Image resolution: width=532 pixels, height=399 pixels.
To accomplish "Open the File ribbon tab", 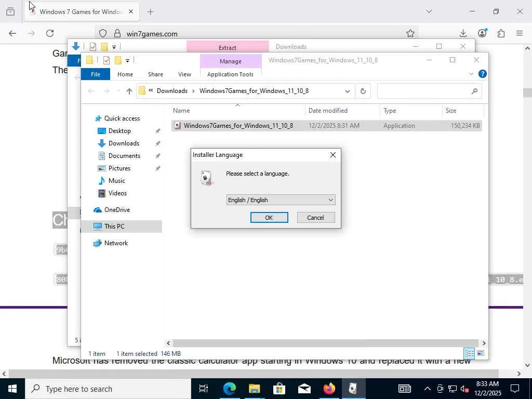I will 96,74.
